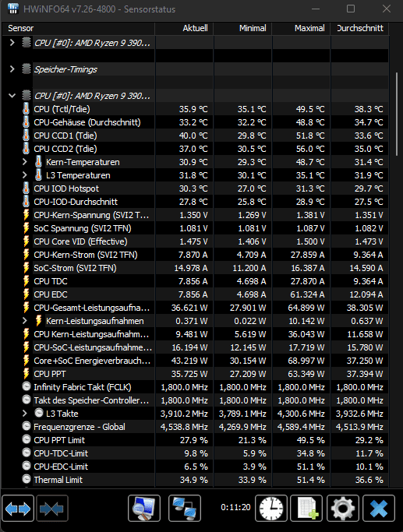Click the 0:11:20 elapsed time display

coord(235,507)
